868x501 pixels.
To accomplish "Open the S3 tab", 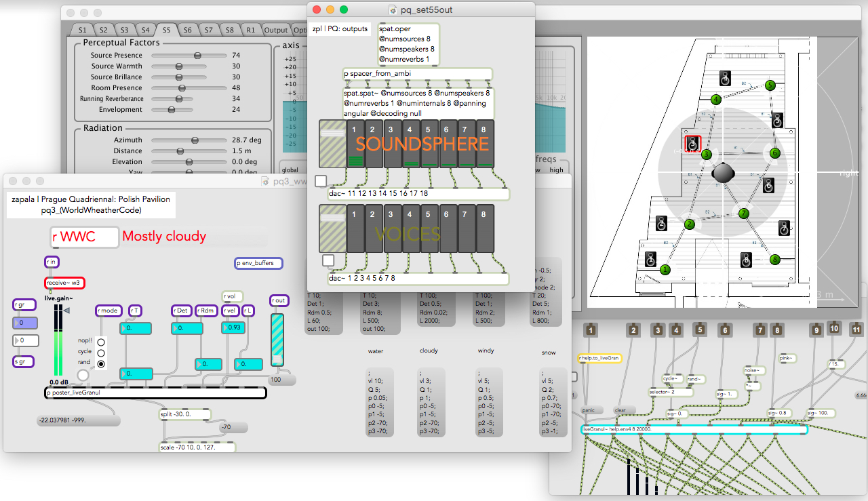I will 124,30.
